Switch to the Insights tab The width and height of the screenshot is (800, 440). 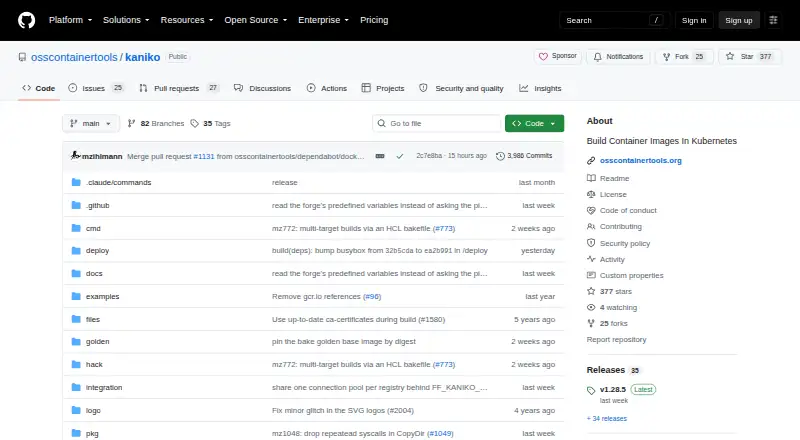(x=540, y=88)
